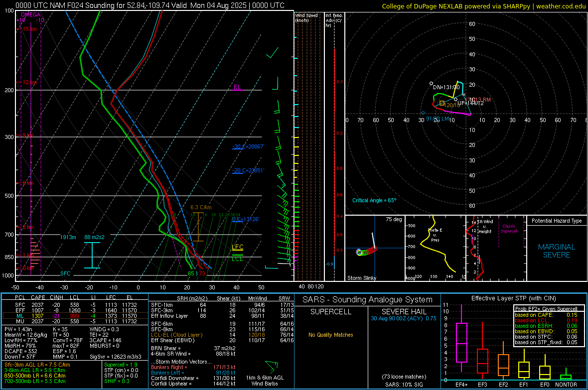
Task: Click the SARS - Sounding Analogue System title
Action: [368, 300]
